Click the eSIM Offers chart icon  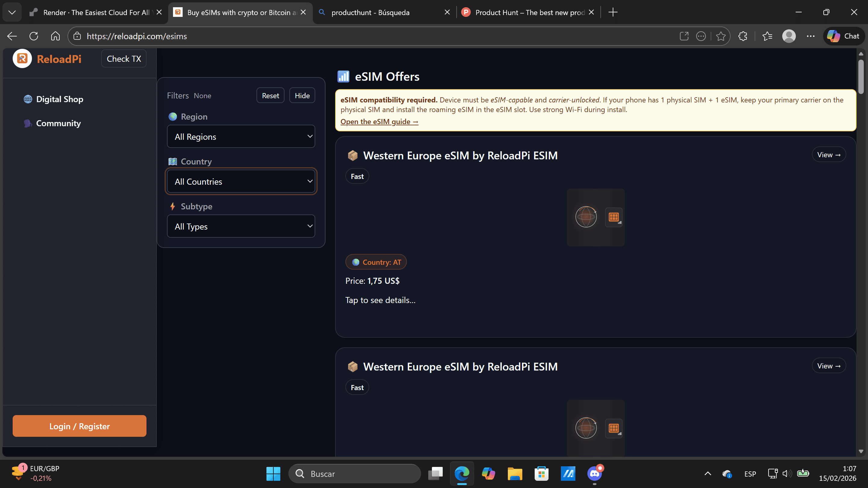(343, 76)
